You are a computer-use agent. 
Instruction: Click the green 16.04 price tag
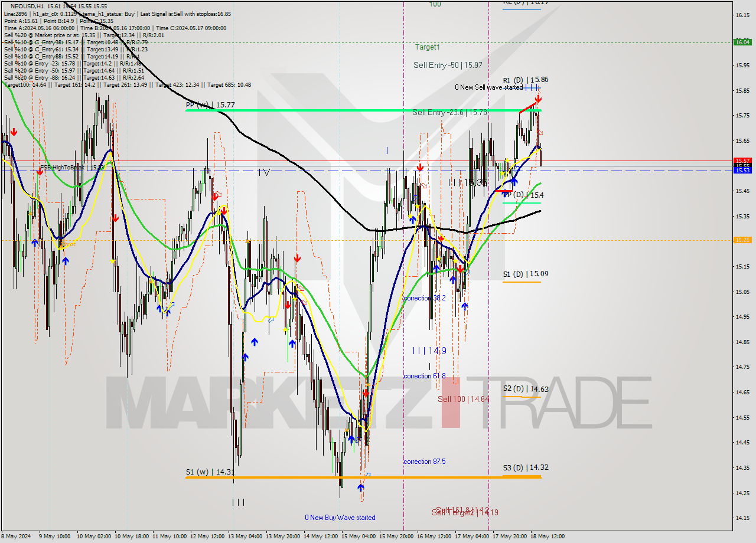click(x=742, y=42)
